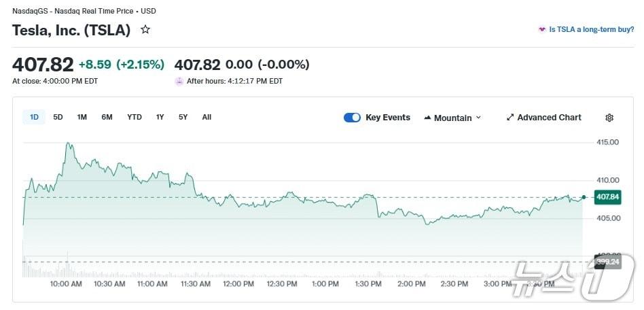This screenshot has height=310, width=644.
Task: Open "Is TSLA a long-term buy?" link
Action: (x=590, y=30)
